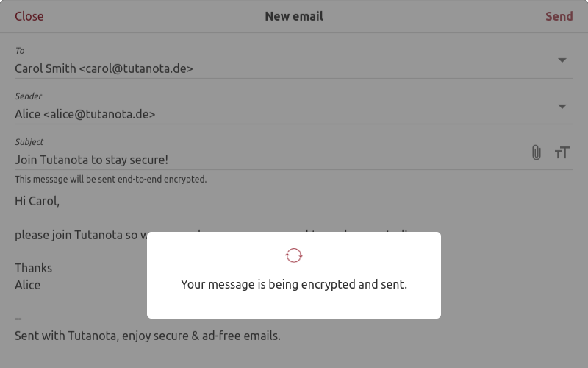Expand the To recipient dropdown arrow
The width and height of the screenshot is (588, 368).
point(562,60)
